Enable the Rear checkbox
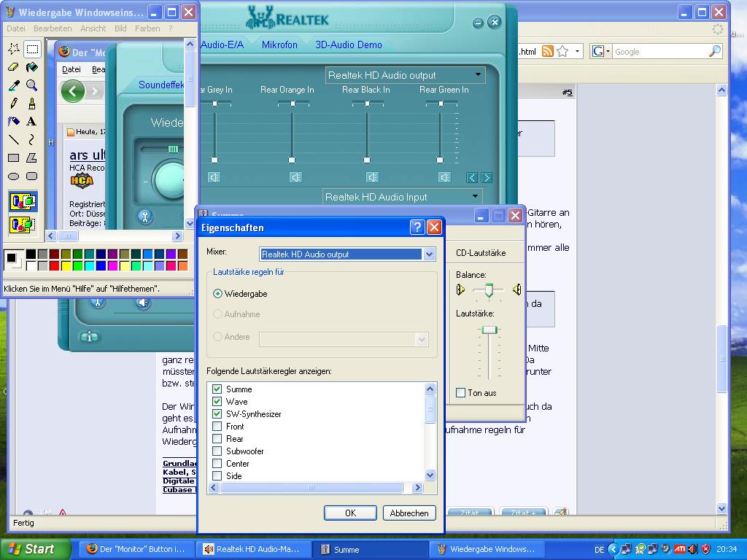 (x=217, y=438)
